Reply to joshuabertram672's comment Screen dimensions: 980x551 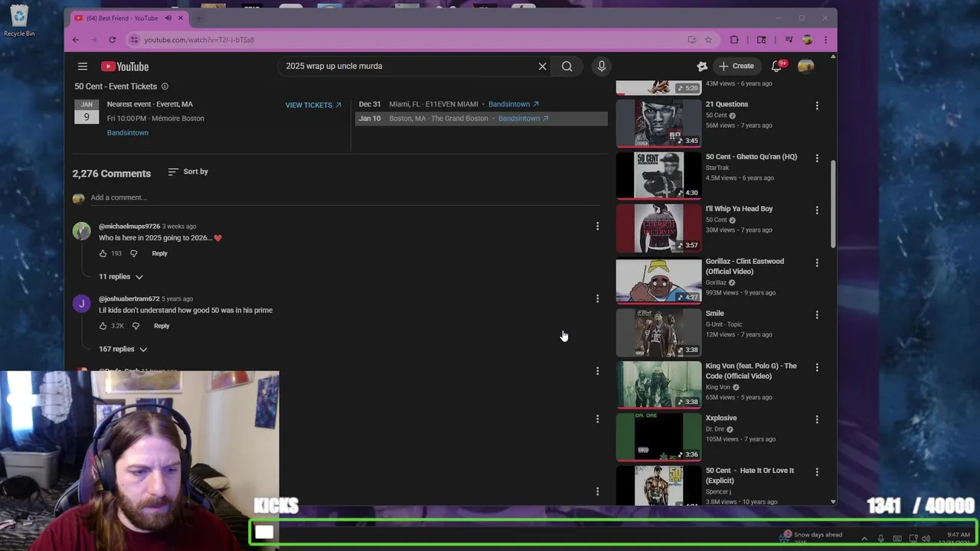pyautogui.click(x=162, y=326)
